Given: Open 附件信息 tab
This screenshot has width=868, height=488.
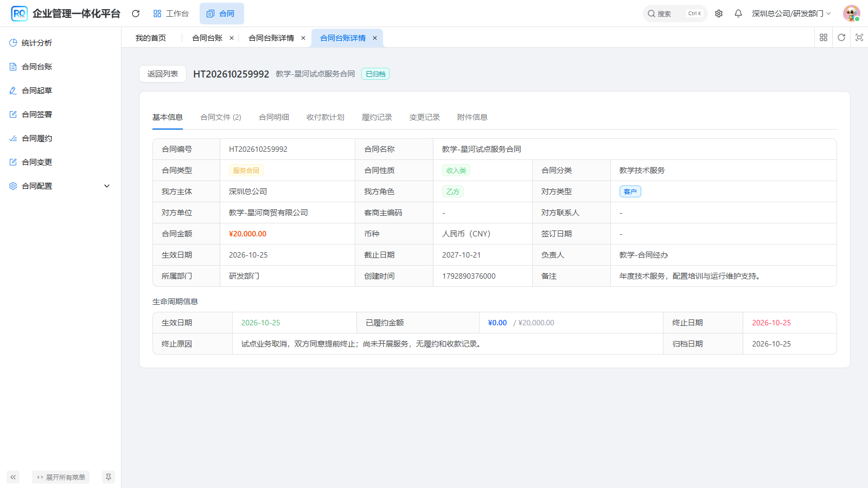Looking at the screenshot, I should click(473, 117).
